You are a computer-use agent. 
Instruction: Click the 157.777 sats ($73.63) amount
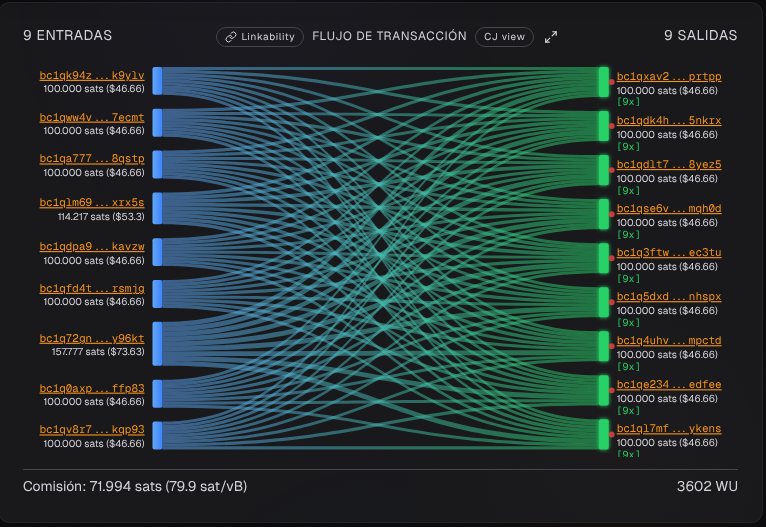tap(98, 352)
